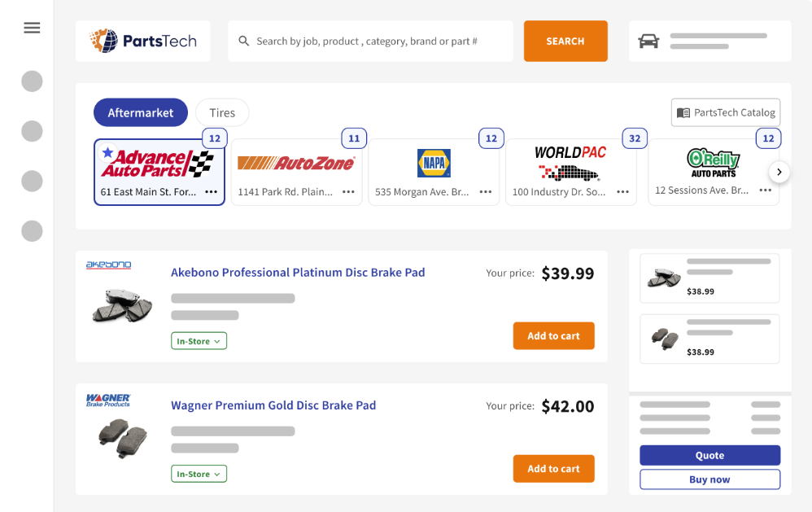Screen dimensions: 812x512
Task: Click the PartsTech logo
Action: coord(142,41)
